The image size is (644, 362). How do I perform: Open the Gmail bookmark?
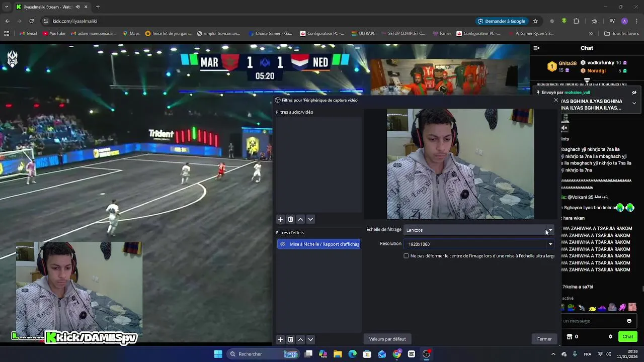click(x=28, y=34)
